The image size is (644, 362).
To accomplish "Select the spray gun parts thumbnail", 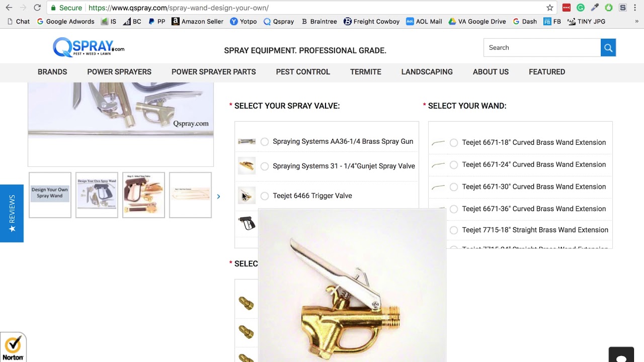I will coord(97,195).
